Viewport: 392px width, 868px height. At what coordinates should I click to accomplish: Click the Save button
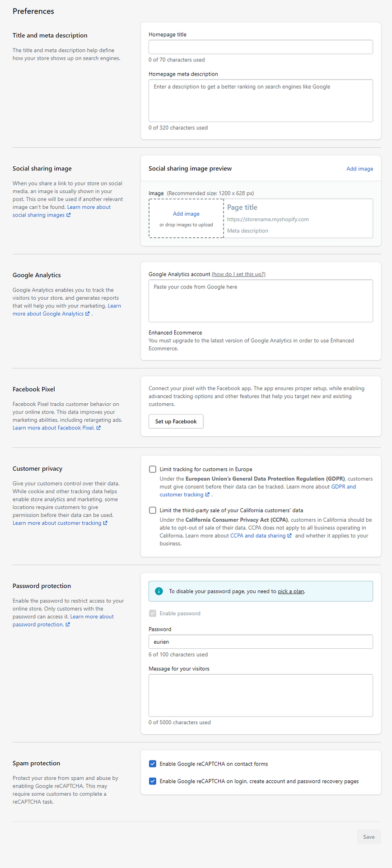coord(369,837)
